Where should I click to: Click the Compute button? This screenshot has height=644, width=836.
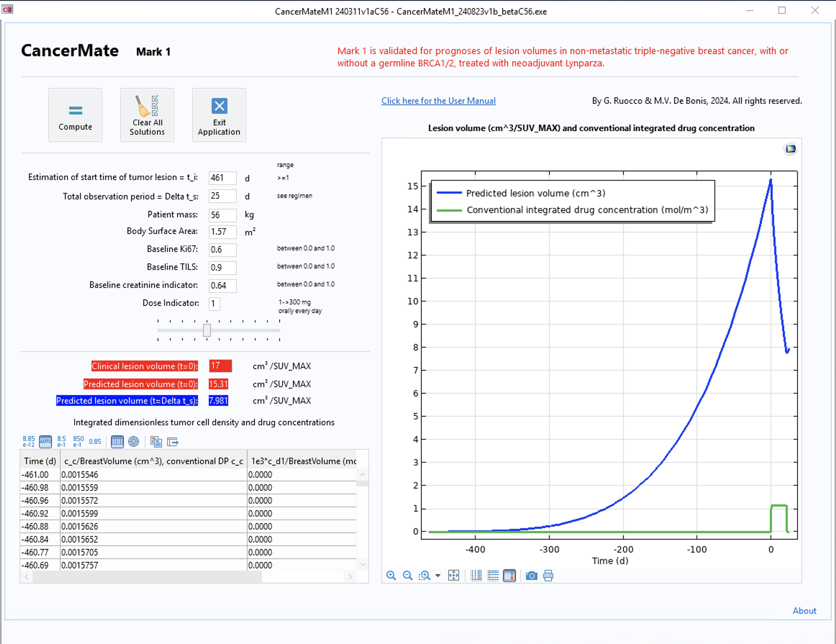(75, 115)
